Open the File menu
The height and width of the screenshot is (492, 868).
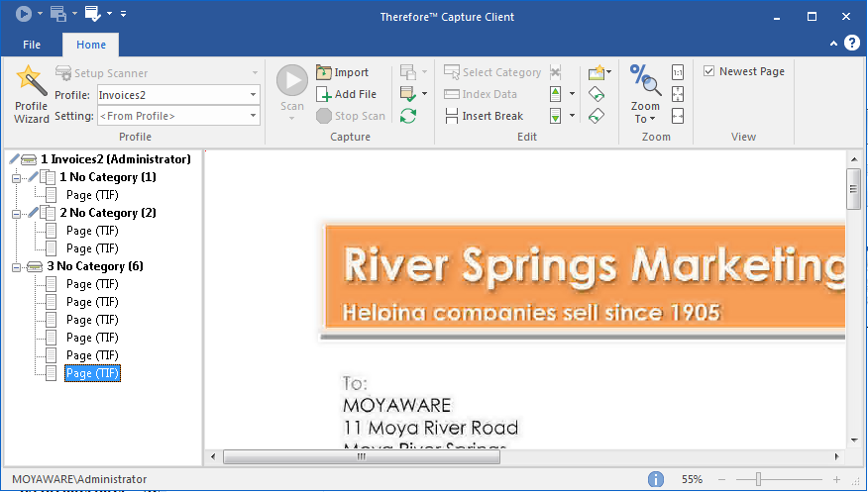(x=32, y=45)
